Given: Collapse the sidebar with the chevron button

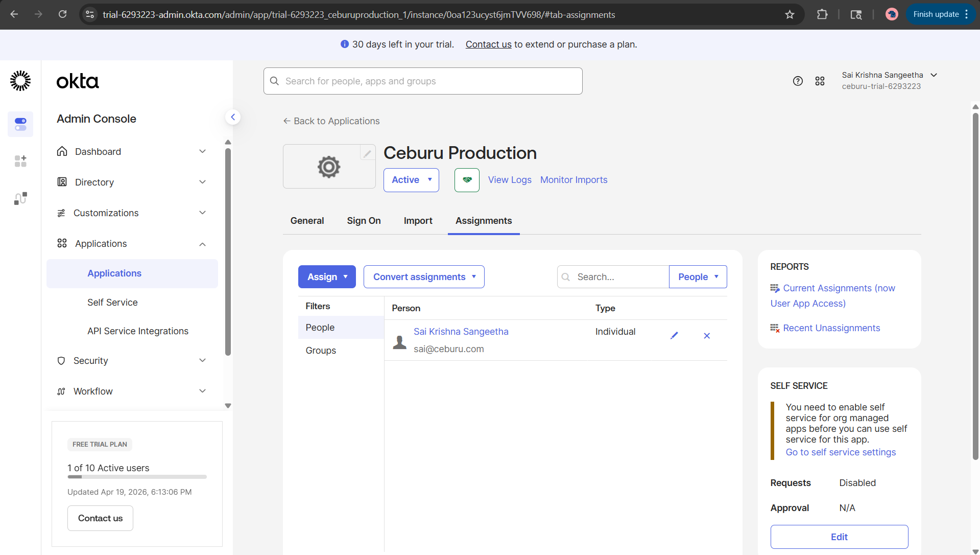Looking at the screenshot, I should pos(233,117).
